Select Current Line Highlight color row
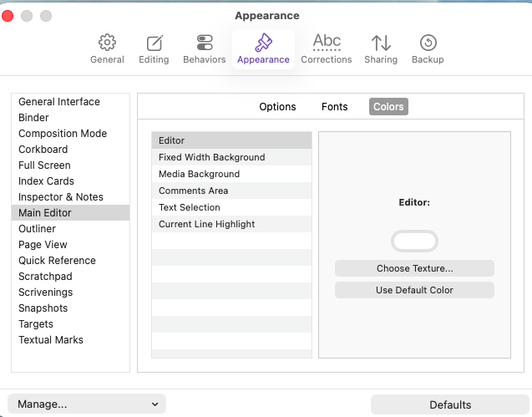The height and width of the screenshot is (417, 532). [231, 224]
